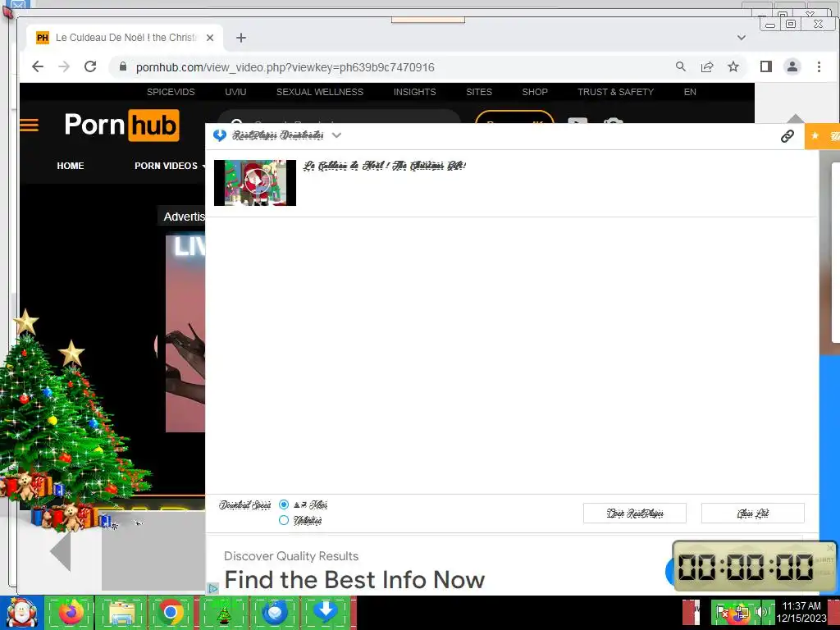Open the TRUST & SAFETY menu item
This screenshot has height=630, width=840.
[615, 92]
